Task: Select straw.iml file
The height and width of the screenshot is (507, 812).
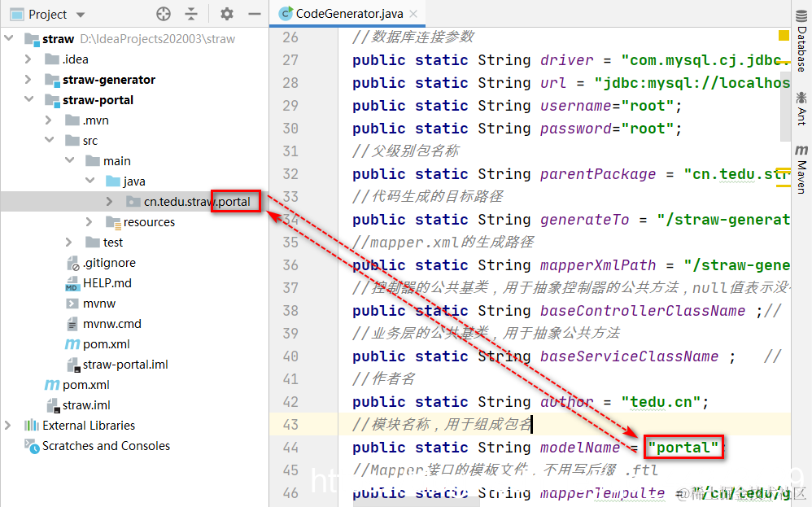Action: (86, 405)
